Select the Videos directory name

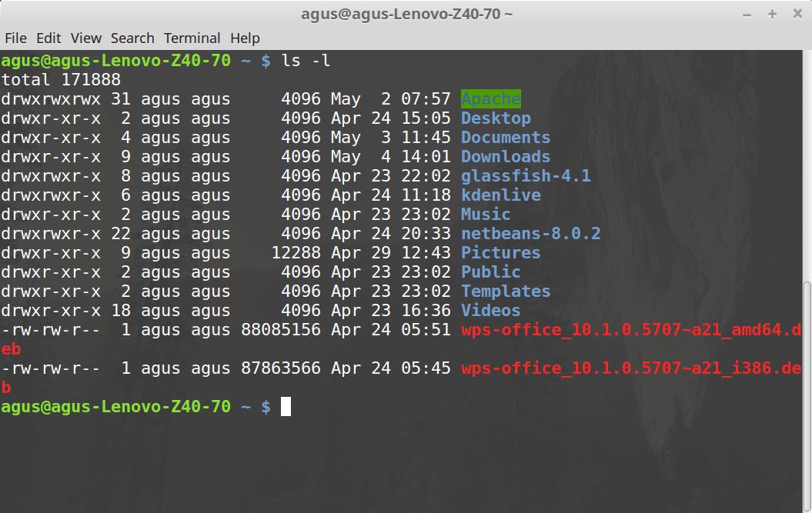click(x=490, y=310)
